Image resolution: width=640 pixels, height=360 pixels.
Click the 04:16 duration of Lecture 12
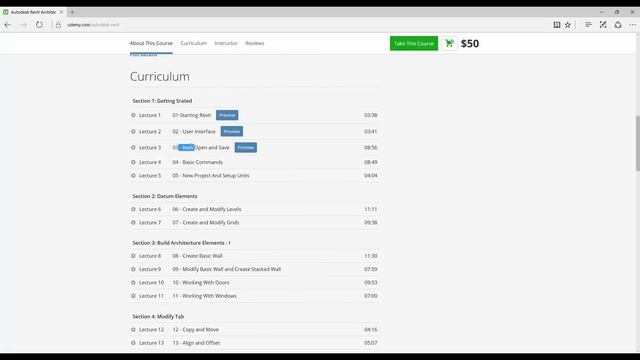[371, 329]
